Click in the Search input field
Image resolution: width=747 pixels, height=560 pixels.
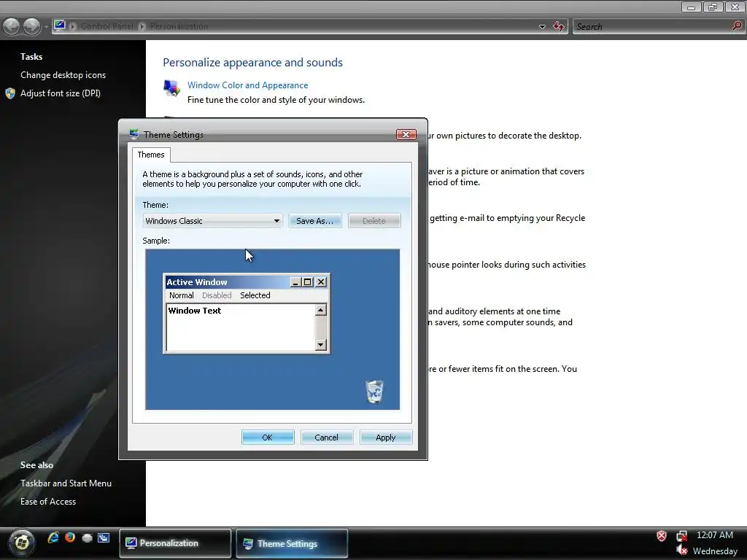tap(651, 27)
